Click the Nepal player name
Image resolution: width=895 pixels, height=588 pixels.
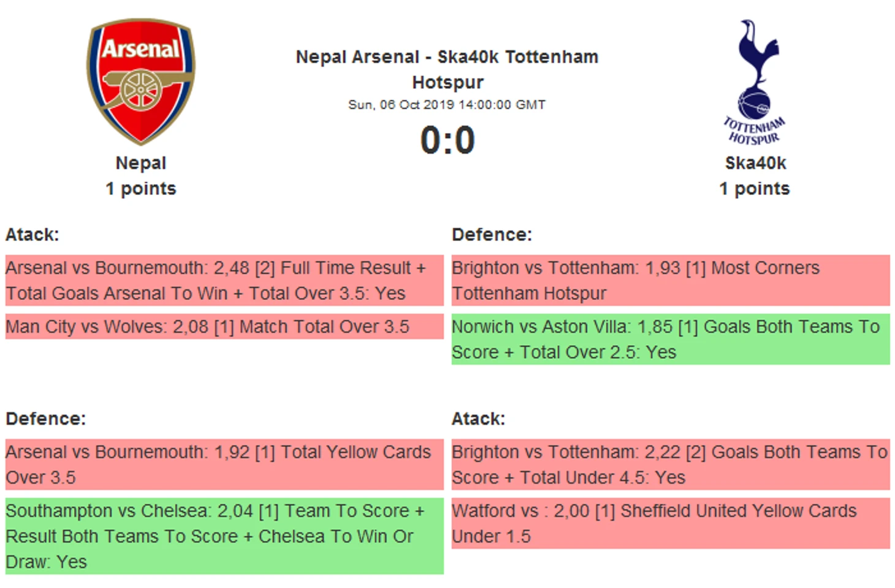(x=141, y=163)
